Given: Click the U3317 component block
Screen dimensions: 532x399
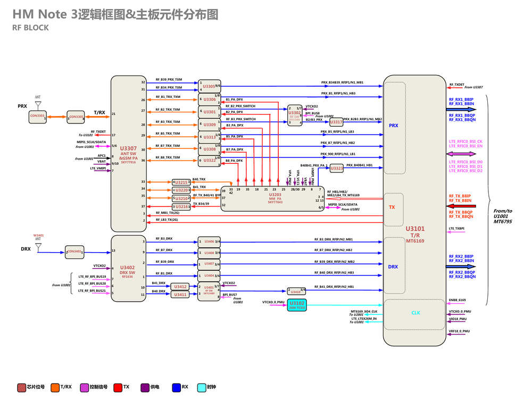Looking at the screenshot, I should [336, 122].
